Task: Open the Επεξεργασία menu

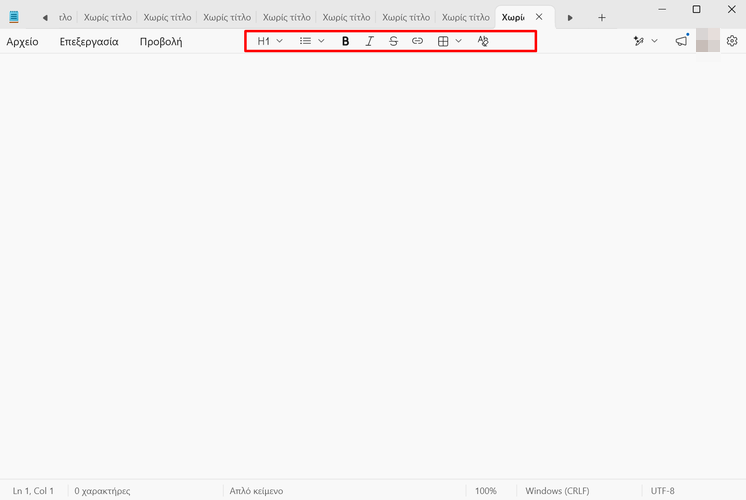Action: pyautogui.click(x=89, y=42)
